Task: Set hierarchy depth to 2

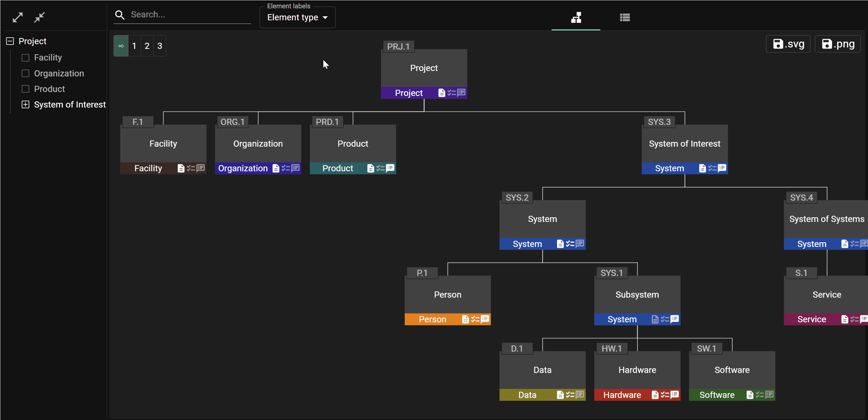Action: pos(147,46)
